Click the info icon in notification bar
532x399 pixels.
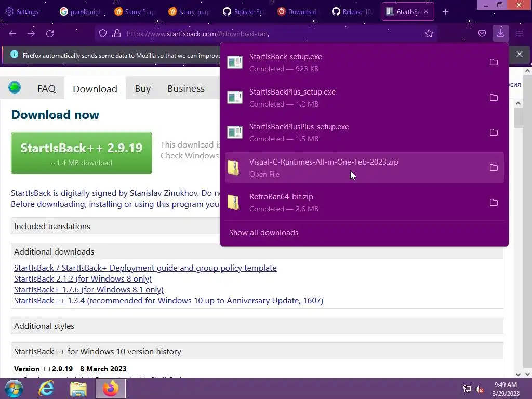click(14, 54)
